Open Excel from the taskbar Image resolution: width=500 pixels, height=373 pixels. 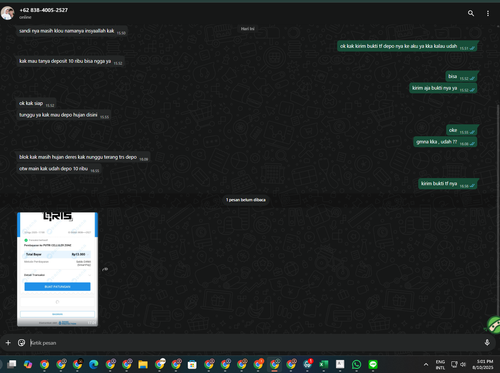324,364
